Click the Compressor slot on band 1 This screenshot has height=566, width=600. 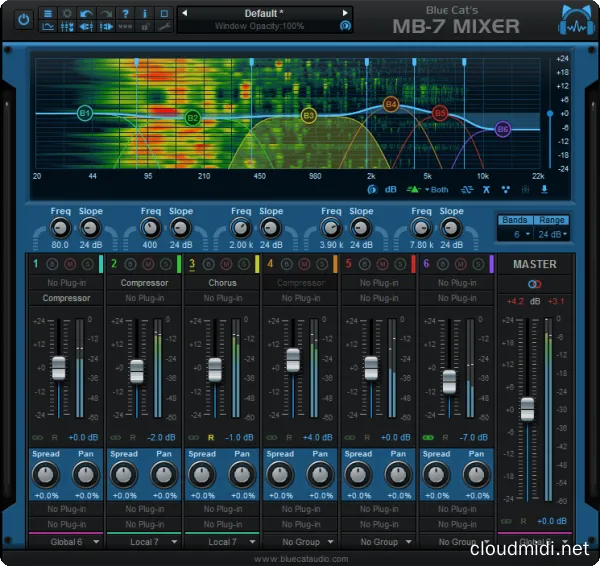pos(67,298)
